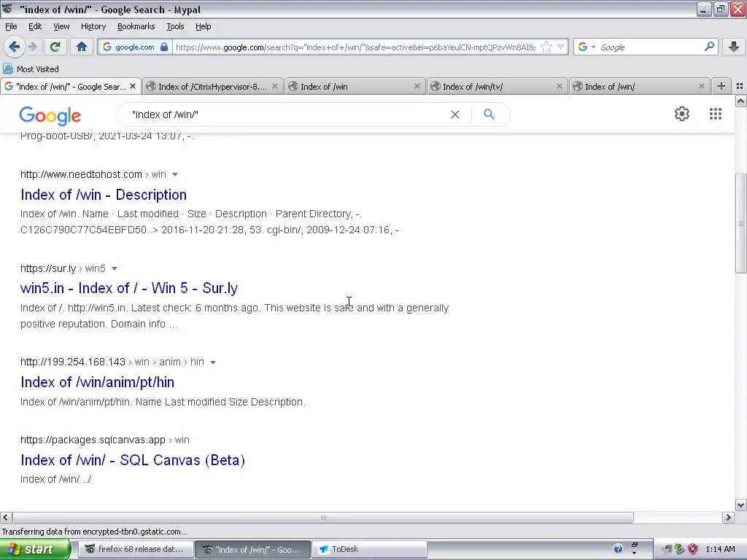Open the Index of /win - Description result
Viewport: 747px width, 560px height.
point(104,195)
